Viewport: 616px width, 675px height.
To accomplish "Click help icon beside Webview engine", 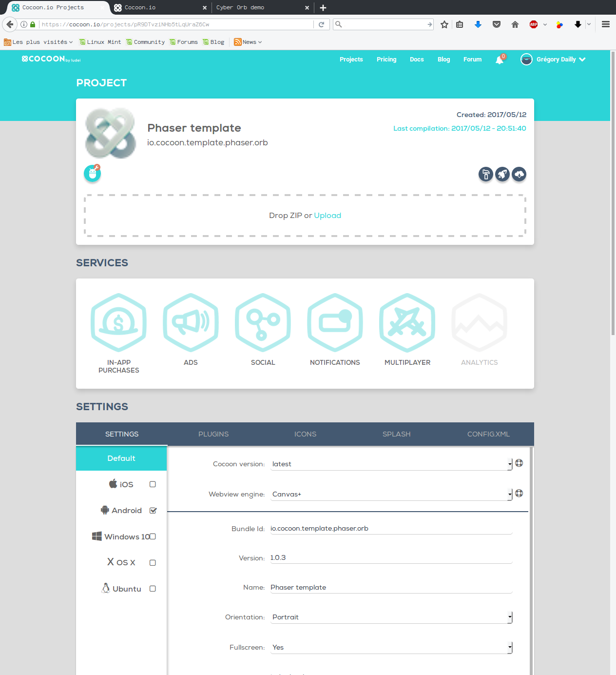I will (x=519, y=493).
